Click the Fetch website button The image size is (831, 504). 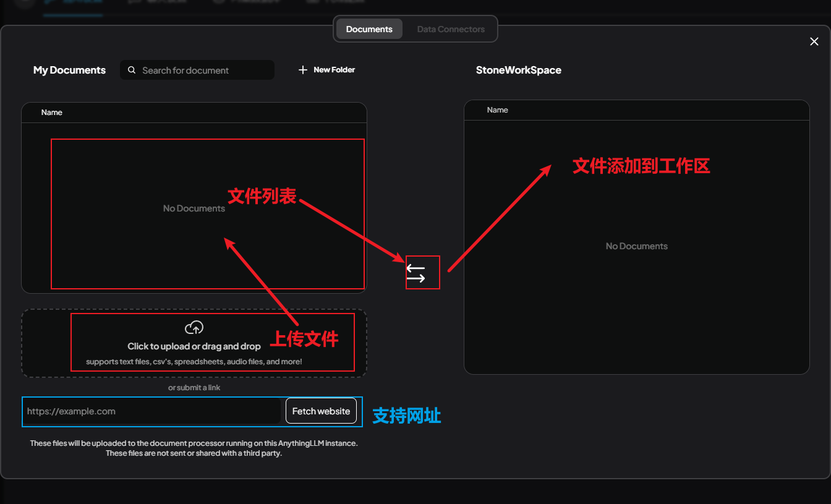(321, 411)
